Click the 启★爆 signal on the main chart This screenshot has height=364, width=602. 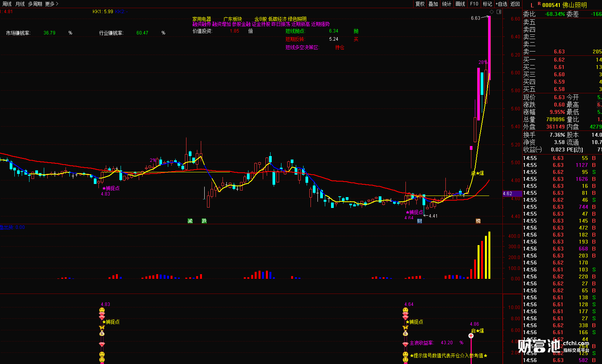pyautogui.click(x=478, y=173)
